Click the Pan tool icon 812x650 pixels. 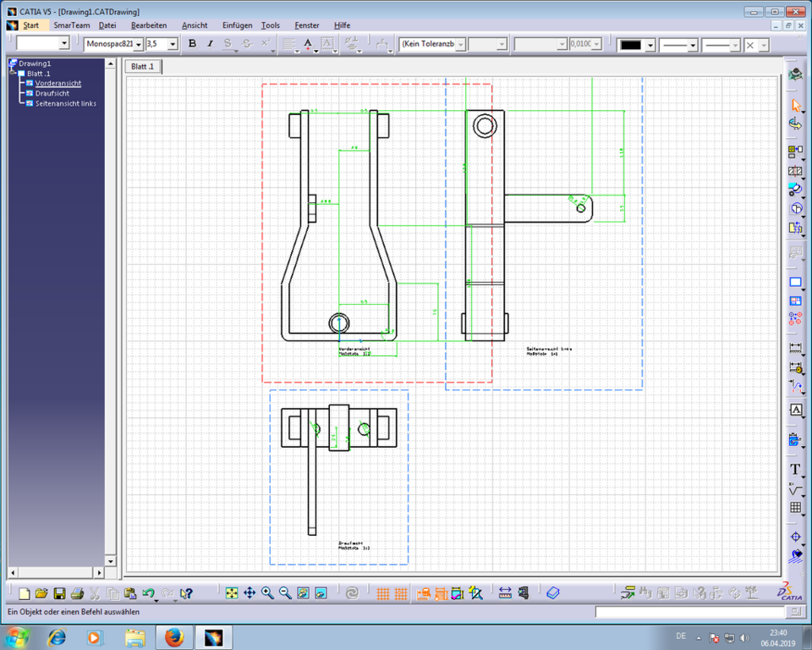[x=250, y=592]
